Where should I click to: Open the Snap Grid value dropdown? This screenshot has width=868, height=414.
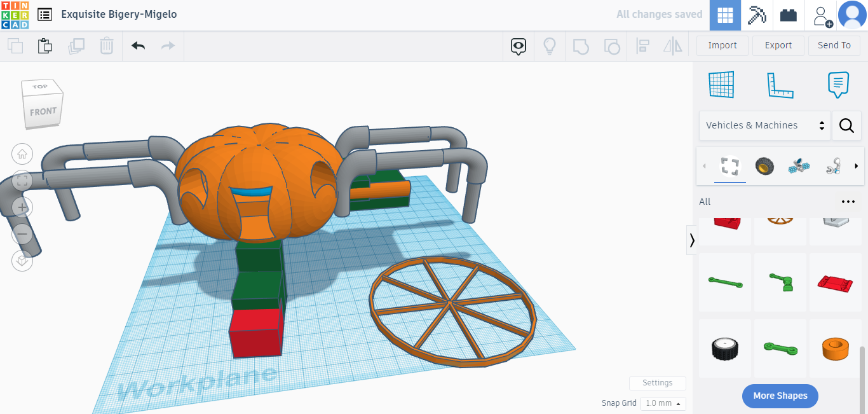click(663, 403)
